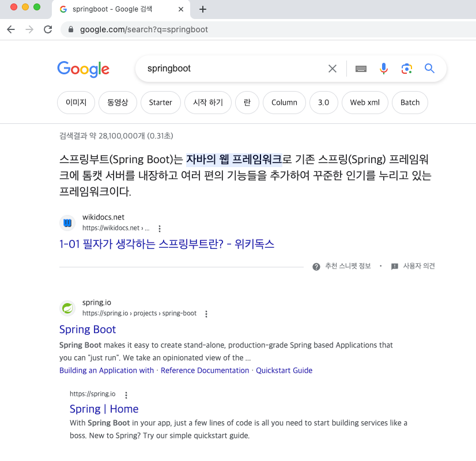Screen dimensions: 476x461
Task: Go back to the previous page
Action: point(11,29)
